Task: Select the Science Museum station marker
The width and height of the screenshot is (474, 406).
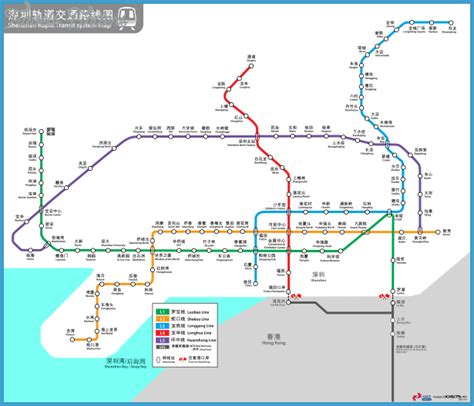Action: (x=340, y=251)
